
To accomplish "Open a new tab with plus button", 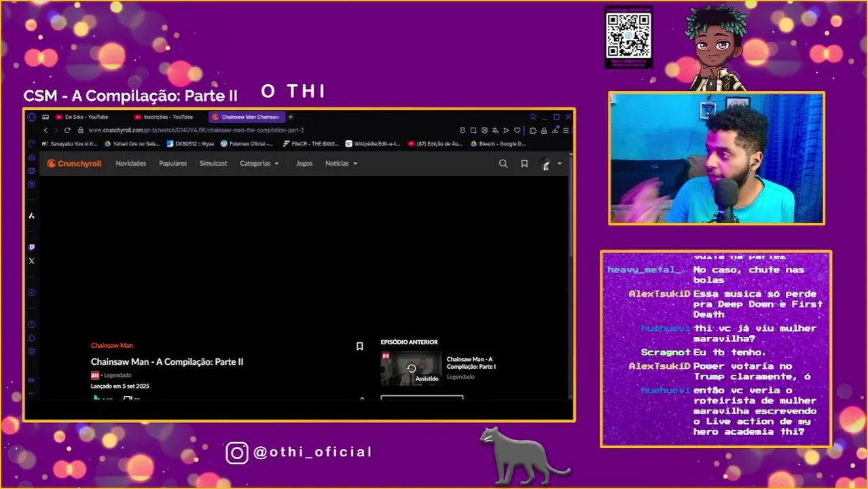I will point(291,117).
